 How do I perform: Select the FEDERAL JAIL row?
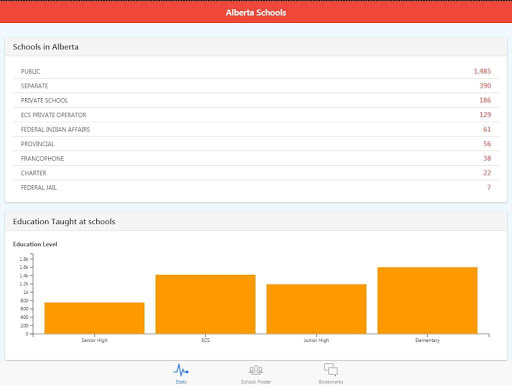point(256,187)
